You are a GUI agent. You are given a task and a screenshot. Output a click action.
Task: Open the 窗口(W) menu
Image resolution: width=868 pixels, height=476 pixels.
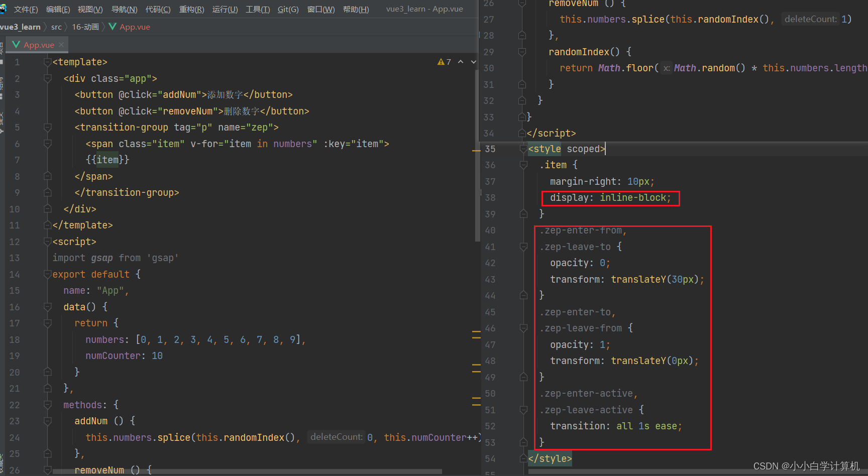(x=321, y=9)
